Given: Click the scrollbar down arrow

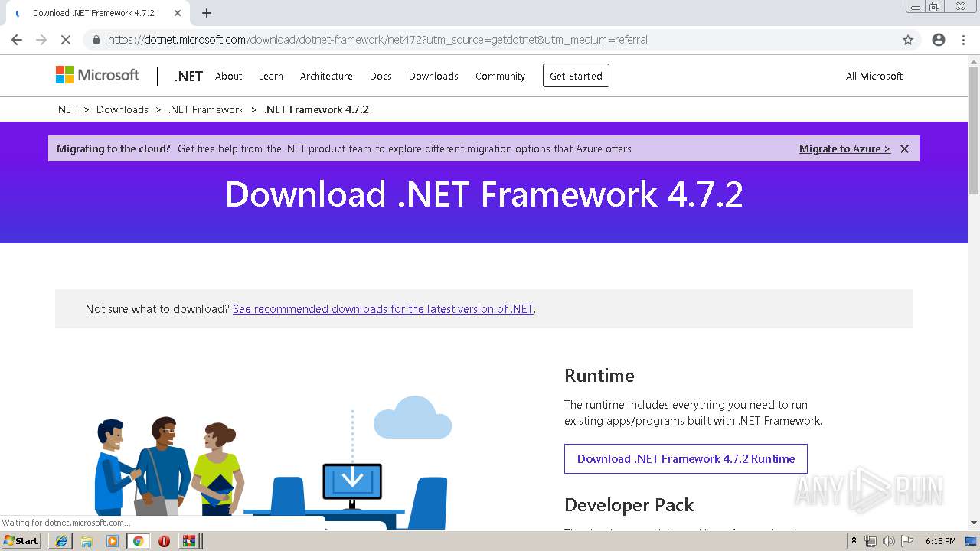Looking at the screenshot, I should coord(974,523).
